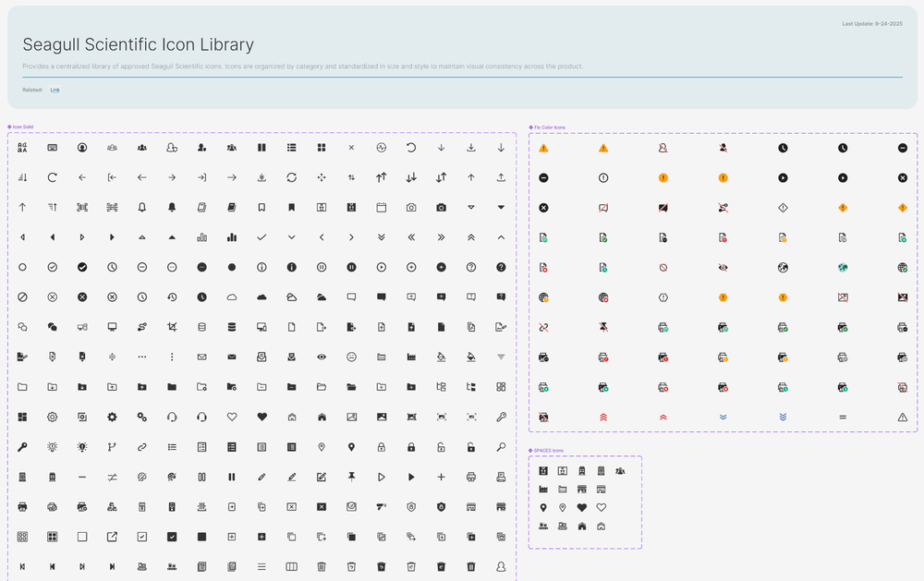Select the 'Icon Solid' frame label
Screen dimensions: 924x581
coord(23,127)
